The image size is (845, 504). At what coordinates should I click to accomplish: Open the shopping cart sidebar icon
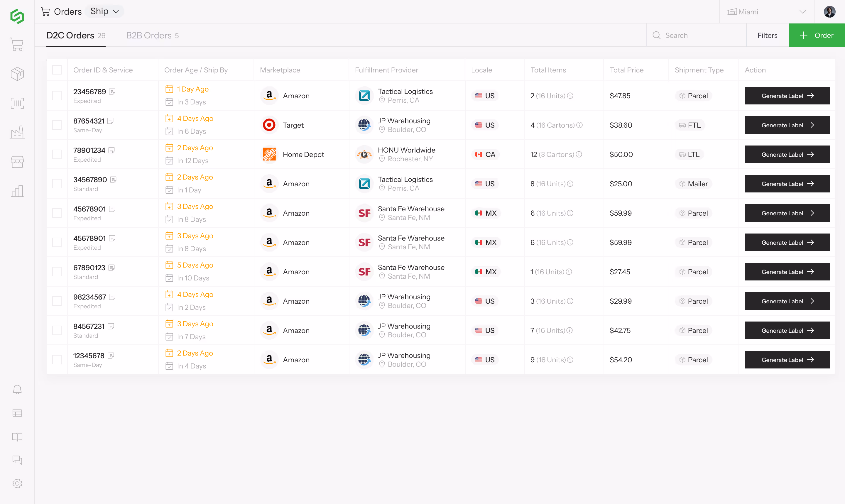pos(17,45)
